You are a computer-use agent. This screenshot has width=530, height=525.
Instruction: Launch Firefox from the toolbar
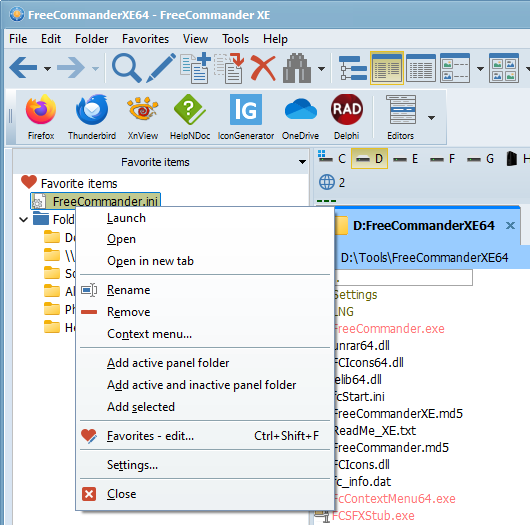(41, 117)
